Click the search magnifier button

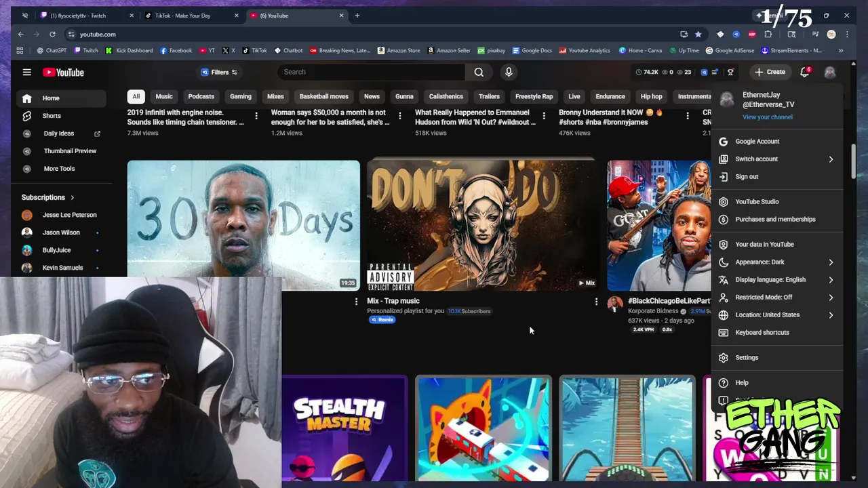(x=479, y=72)
